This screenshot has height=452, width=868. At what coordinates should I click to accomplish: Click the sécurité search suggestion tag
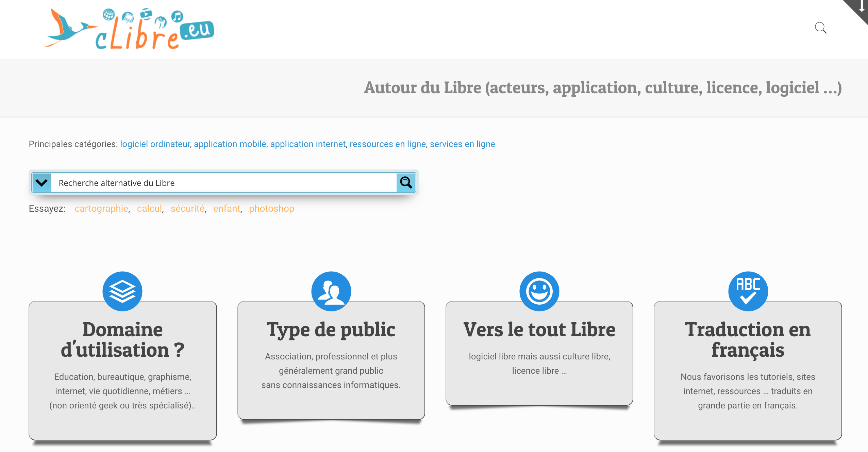tap(187, 208)
